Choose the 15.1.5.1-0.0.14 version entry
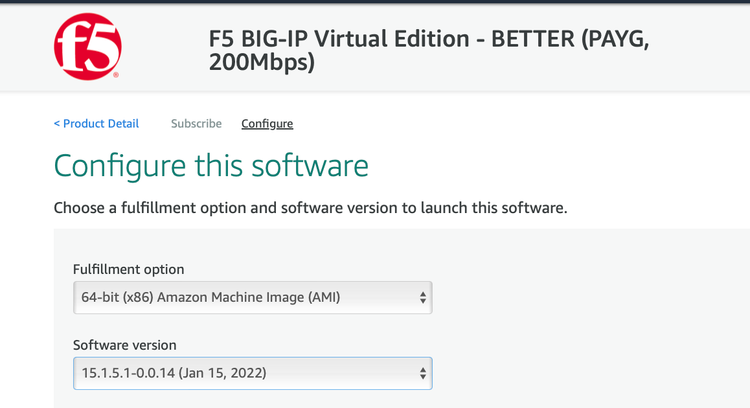750x408 pixels. point(174,374)
